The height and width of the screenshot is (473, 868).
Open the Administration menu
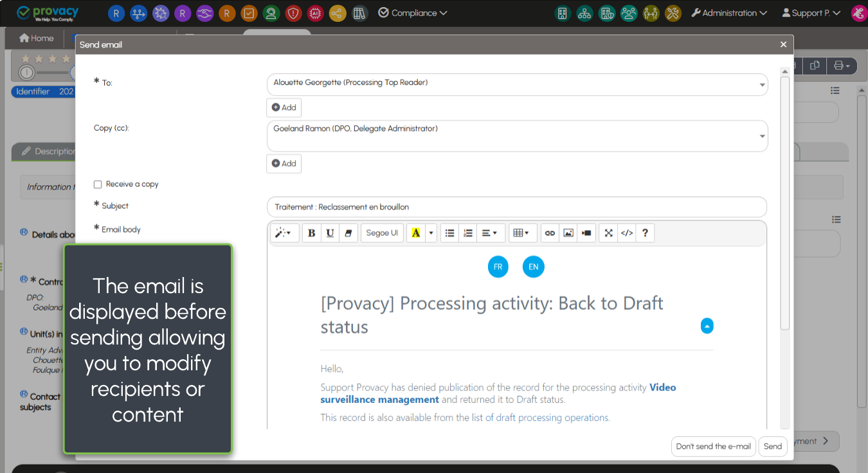pos(729,13)
